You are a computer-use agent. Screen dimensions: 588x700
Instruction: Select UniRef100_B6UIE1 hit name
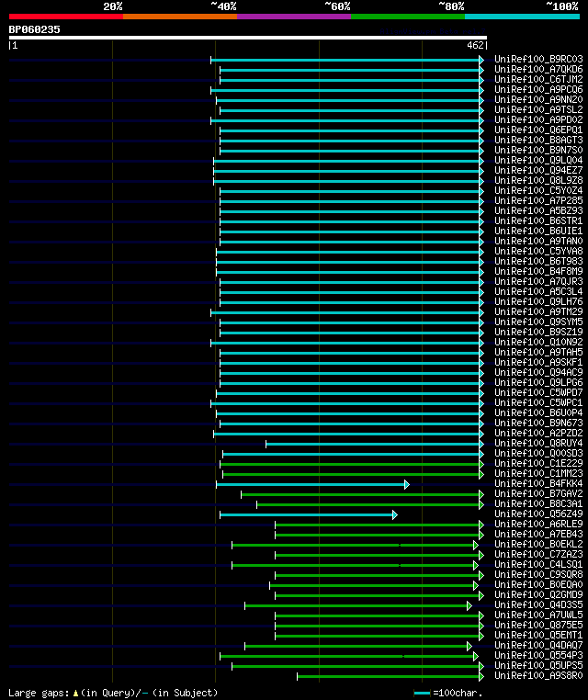[538, 231]
